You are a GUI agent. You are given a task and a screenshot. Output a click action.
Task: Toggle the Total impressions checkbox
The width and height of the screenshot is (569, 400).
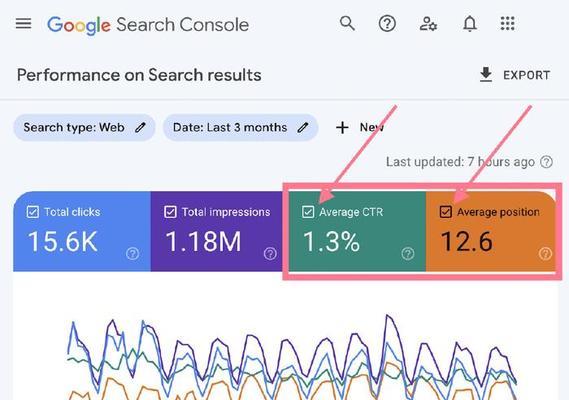(x=170, y=212)
